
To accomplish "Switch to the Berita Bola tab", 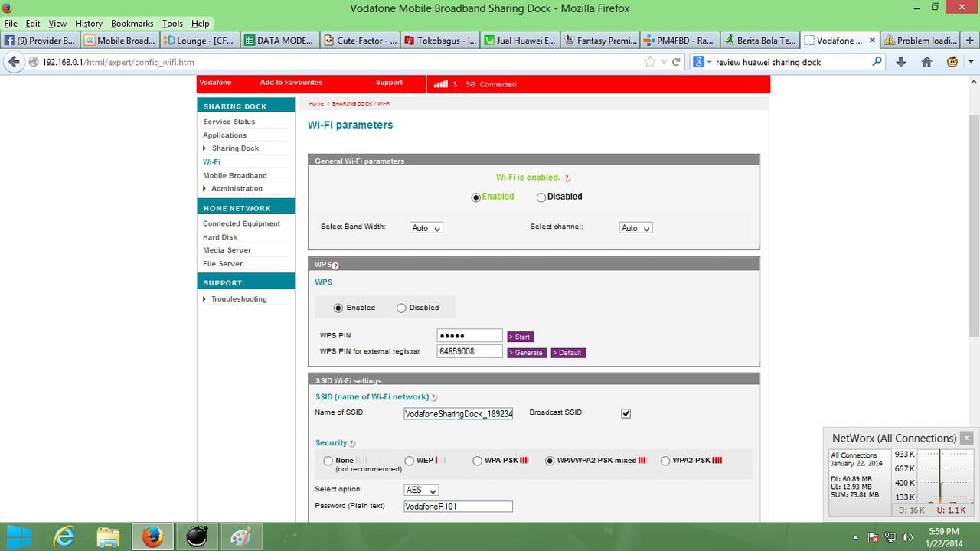I will click(x=759, y=41).
